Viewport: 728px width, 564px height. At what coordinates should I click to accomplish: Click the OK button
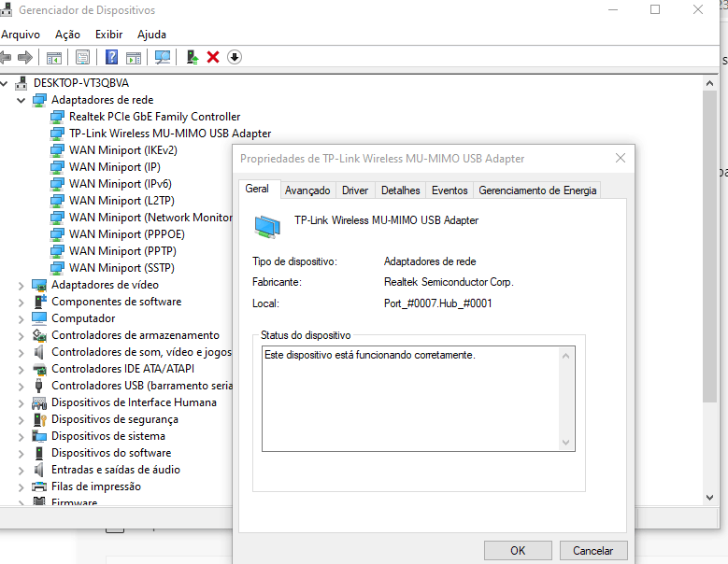[518, 551]
